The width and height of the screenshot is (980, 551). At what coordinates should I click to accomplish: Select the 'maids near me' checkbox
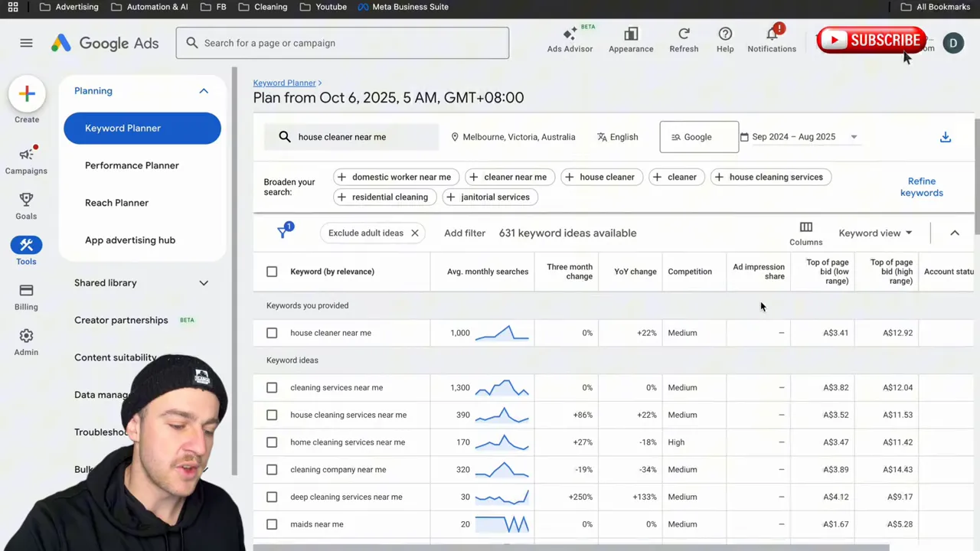pos(272,524)
